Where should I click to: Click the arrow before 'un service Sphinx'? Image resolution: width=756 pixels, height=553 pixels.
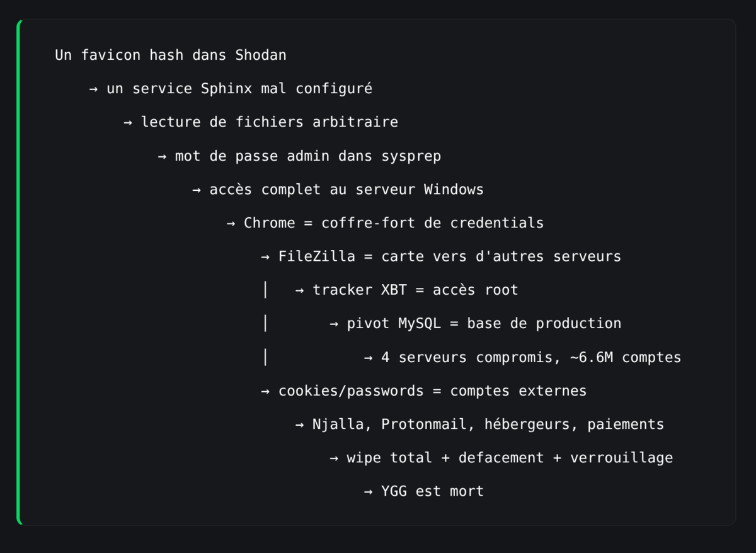[93, 89]
